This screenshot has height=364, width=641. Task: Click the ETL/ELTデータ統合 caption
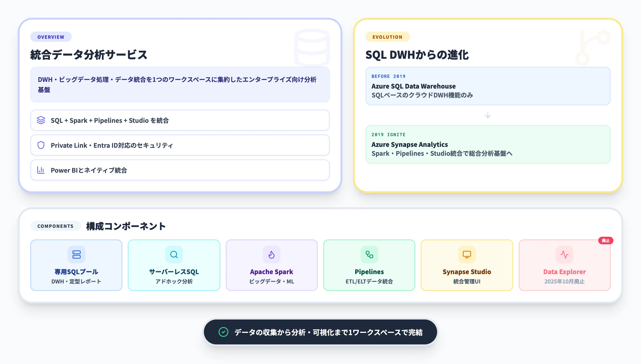coord(369,281)
